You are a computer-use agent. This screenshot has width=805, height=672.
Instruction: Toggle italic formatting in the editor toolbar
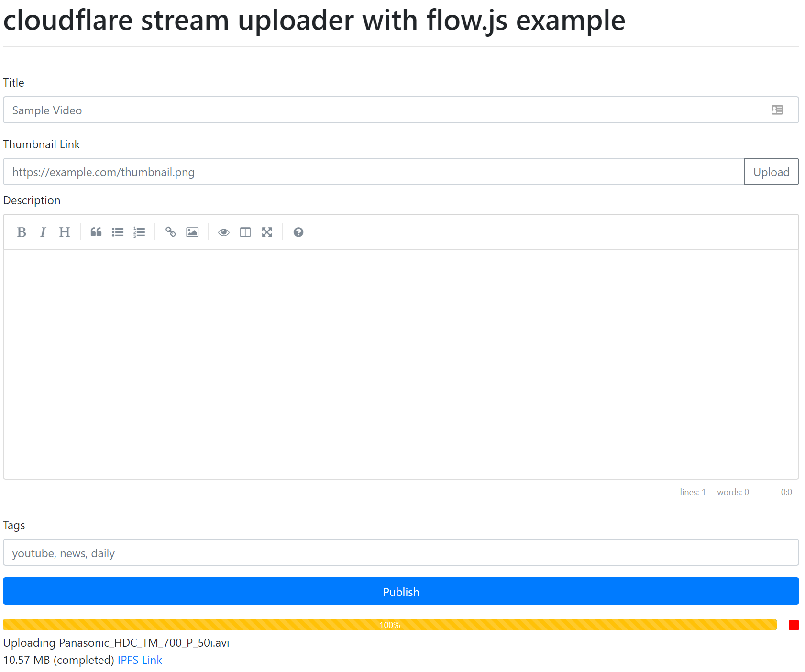43,232
